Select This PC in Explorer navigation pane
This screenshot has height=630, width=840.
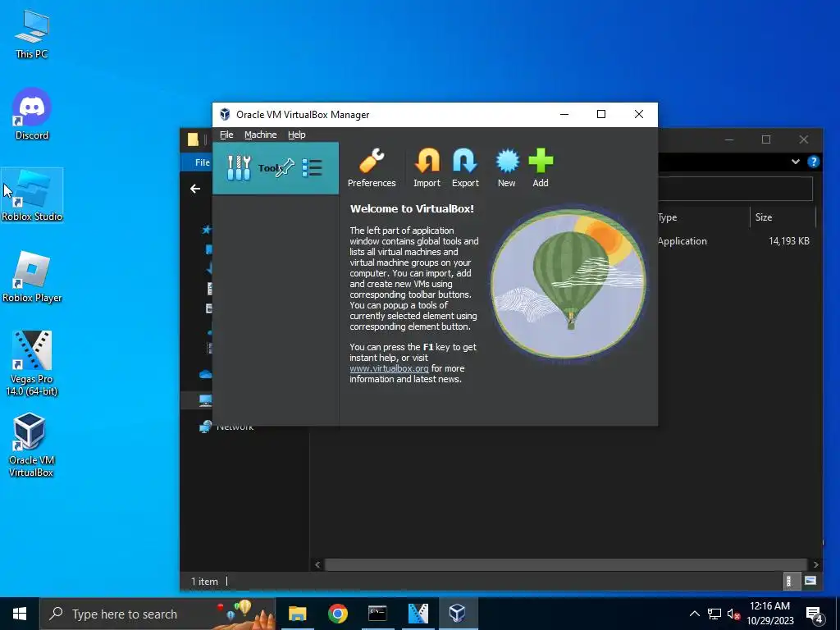click(x=206, y=400)
